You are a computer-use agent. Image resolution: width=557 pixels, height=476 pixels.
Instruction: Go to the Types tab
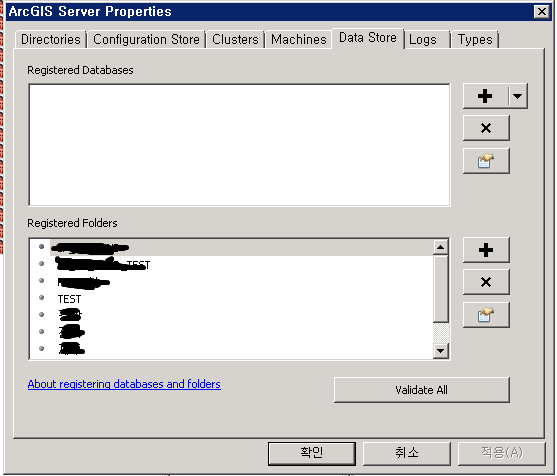(475, 39)
